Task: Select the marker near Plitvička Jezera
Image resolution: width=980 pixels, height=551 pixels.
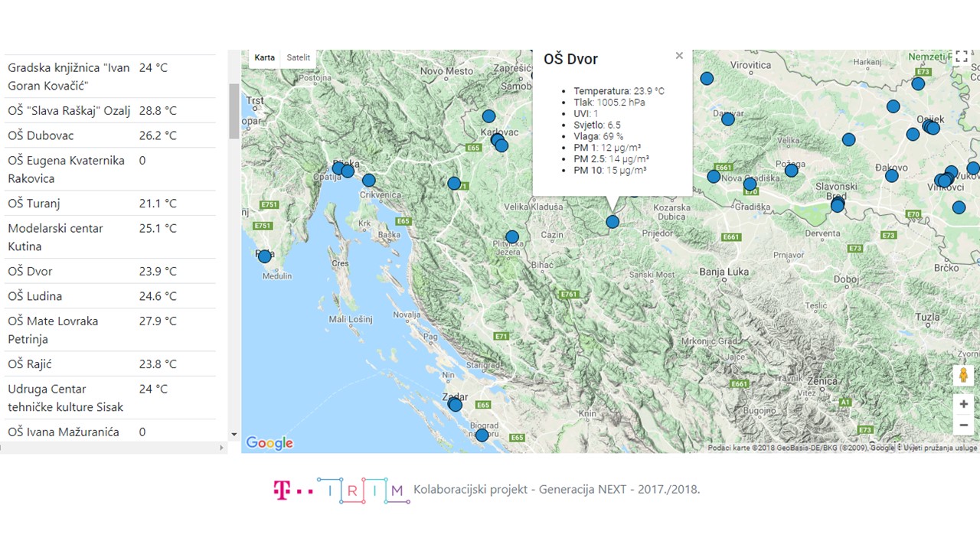Action: coord(512,237)
